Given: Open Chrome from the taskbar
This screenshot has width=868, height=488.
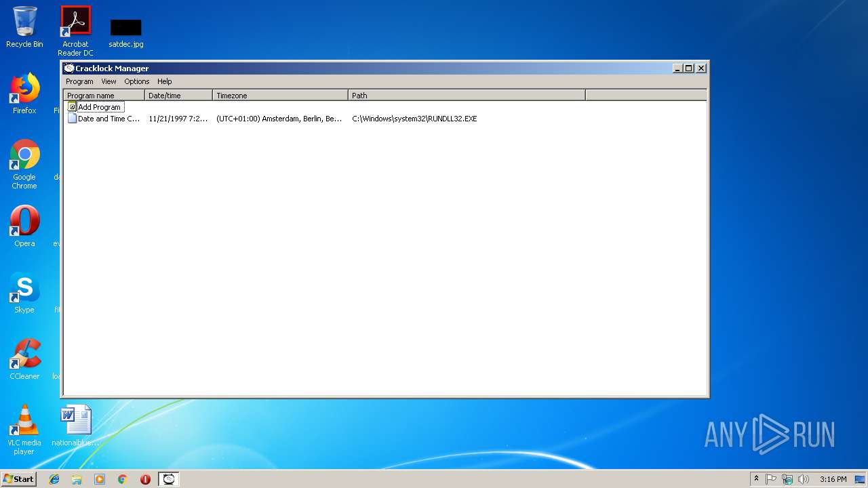Looking at the screenshot, I should pyautogui.click(x=123, y=479).
